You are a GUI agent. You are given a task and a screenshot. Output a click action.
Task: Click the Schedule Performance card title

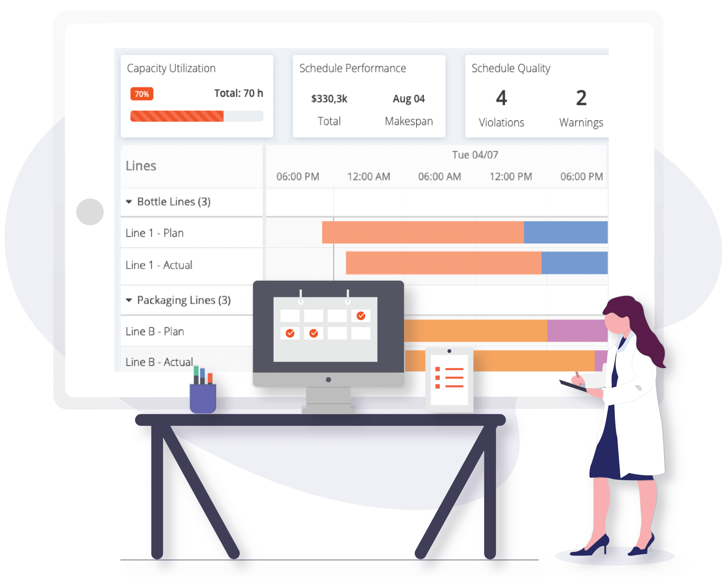coord(353,68)
